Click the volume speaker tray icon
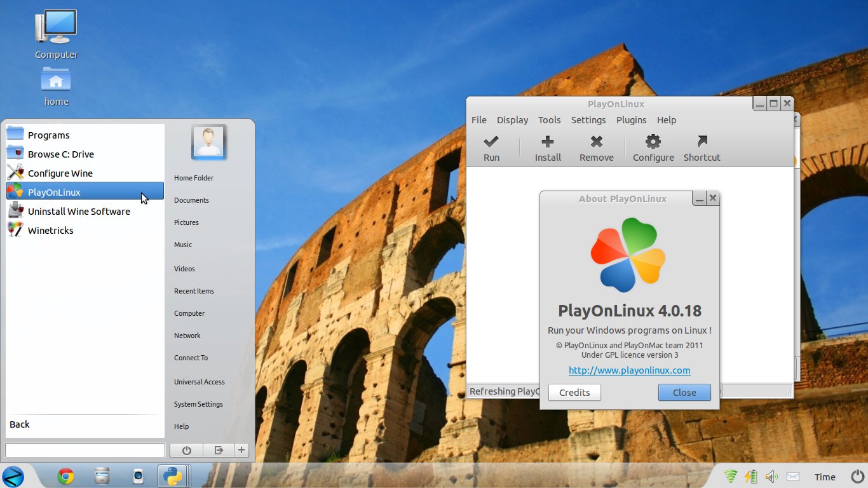This screenshot has height=488, width=868. click(x=771, y=477)
